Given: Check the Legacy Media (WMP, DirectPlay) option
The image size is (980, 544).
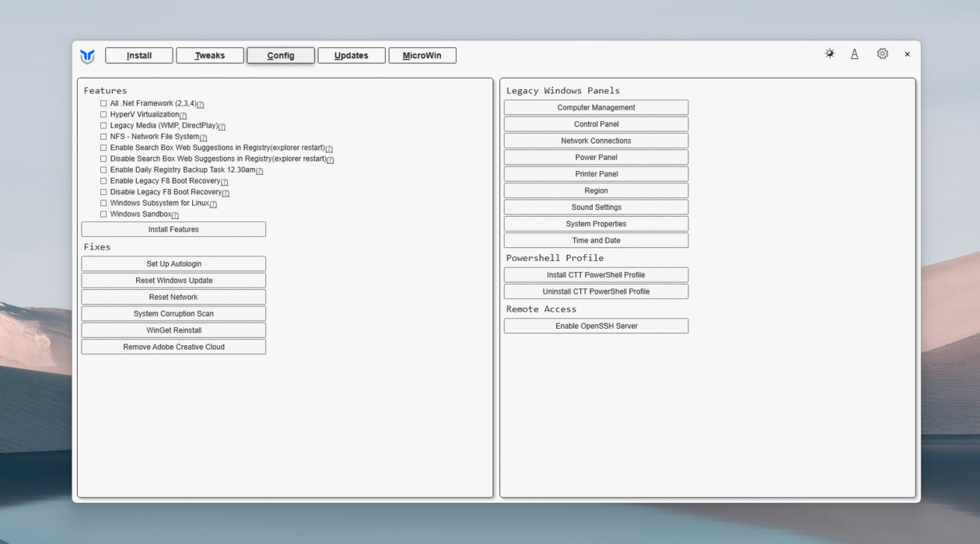Looking at the screenshot, I should [x=103, y=126].
